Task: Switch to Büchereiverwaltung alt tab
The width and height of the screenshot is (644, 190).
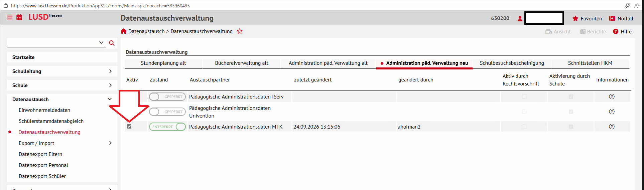Action: click(242, 63)
